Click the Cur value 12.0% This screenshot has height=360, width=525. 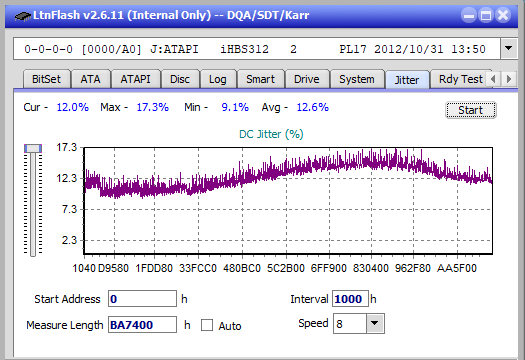coord(73,107)
